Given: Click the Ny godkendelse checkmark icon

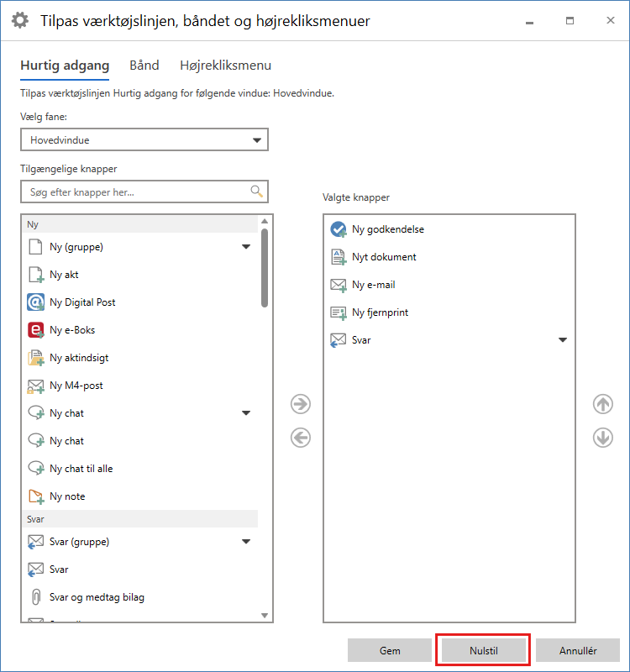Looking at the screenshot, I should point(339,229).
